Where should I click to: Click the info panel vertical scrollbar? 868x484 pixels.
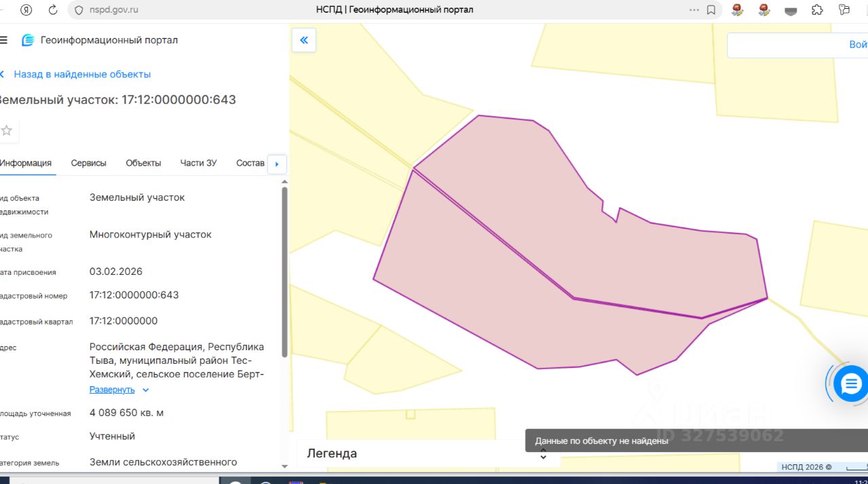284,272
